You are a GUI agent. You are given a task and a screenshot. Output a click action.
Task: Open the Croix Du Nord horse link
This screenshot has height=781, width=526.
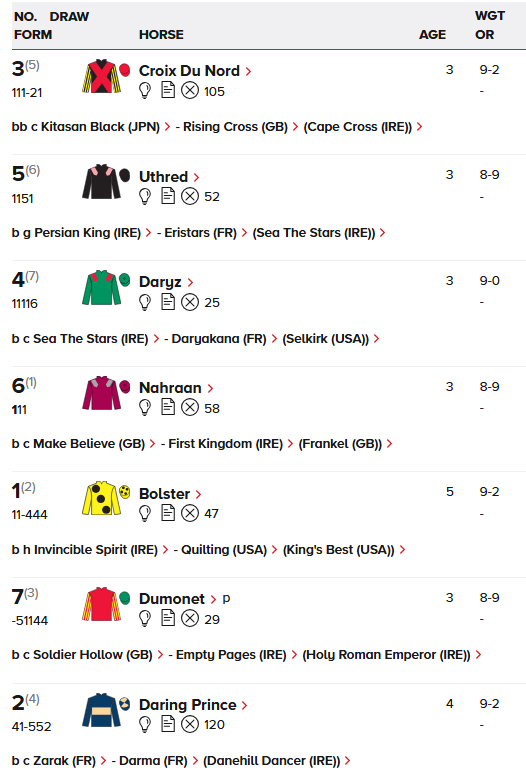[x=189, y=71]
